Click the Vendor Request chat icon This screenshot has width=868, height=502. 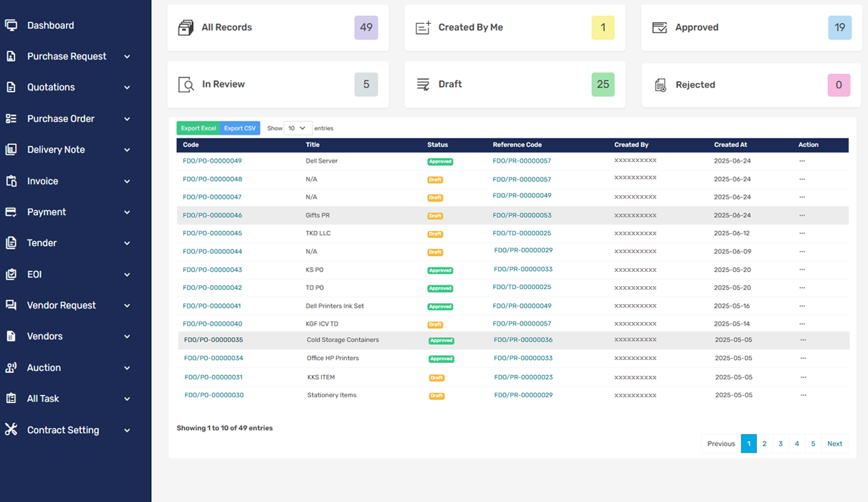[x=11, y=305]
